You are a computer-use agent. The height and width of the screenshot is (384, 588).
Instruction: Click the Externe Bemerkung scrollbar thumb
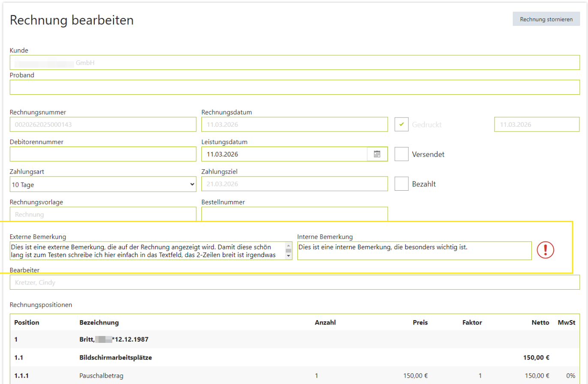point(288,250)
